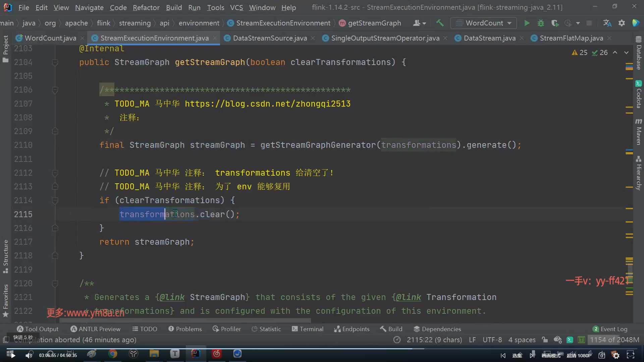Expand the 4 spaces indent selector
This screenshot has height=362, width=644.
pyautogui.click(x=522, y=340)
